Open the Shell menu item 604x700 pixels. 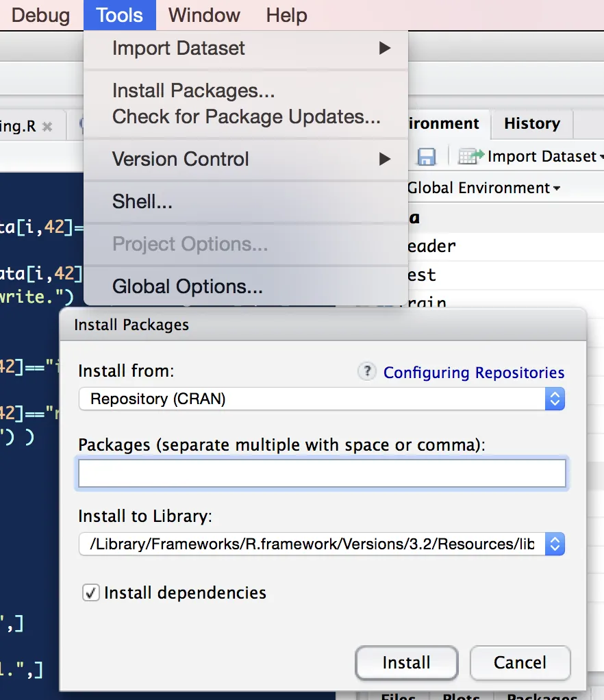(x=142, y=201)
